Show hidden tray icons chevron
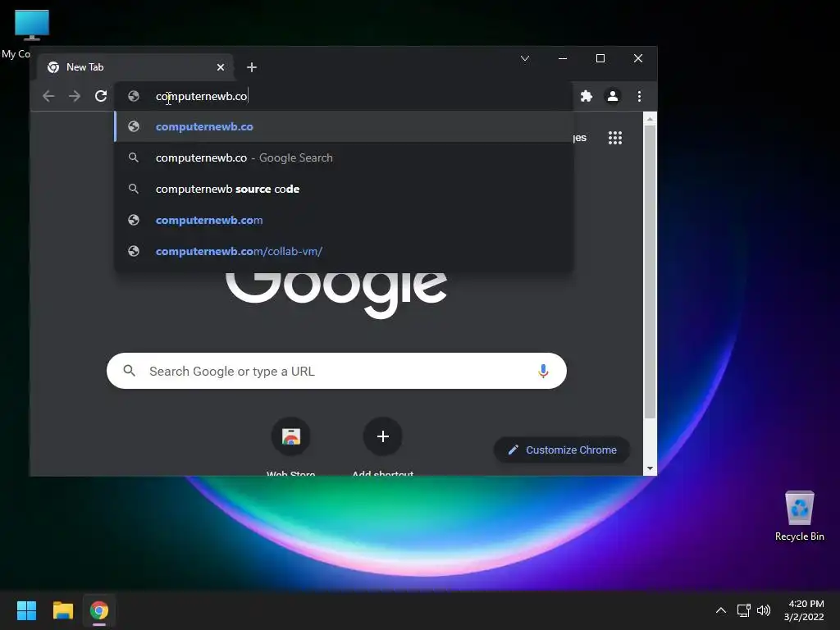The width and height of the screenshot is (840, 630). click(x=721, y=610)
